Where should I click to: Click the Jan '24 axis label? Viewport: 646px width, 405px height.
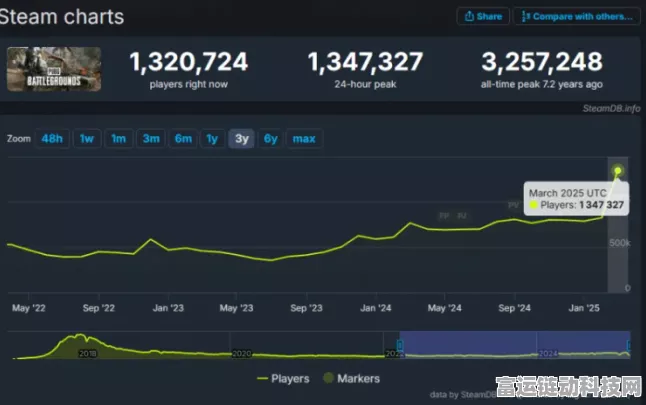tap(376, 308)
